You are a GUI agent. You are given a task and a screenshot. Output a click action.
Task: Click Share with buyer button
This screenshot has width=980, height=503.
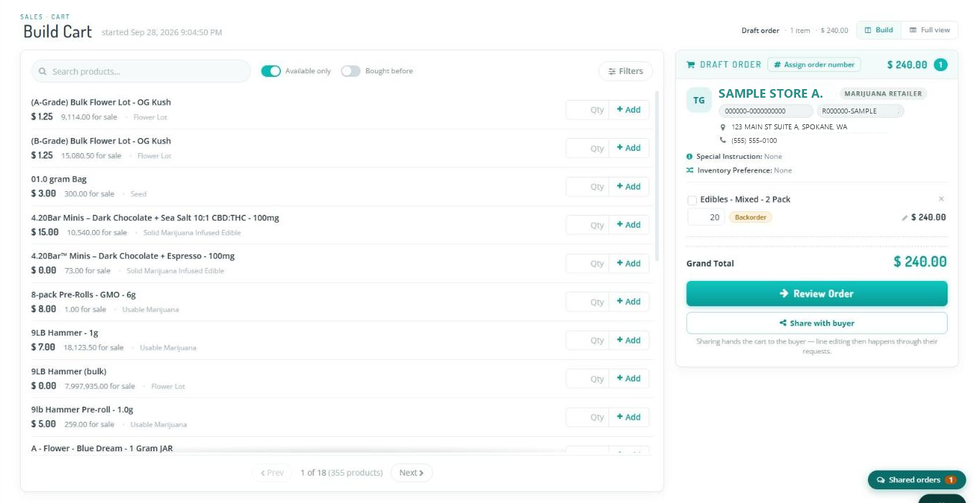(x=817, y=323)
